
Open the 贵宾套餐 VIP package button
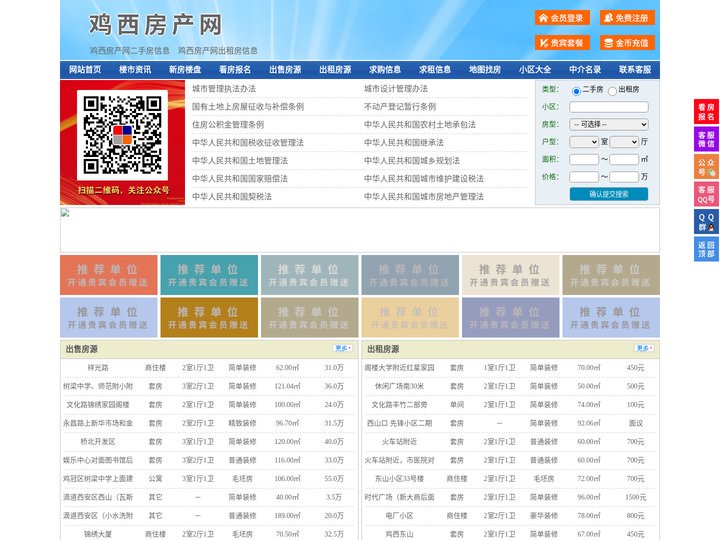[x=562, y=43]
